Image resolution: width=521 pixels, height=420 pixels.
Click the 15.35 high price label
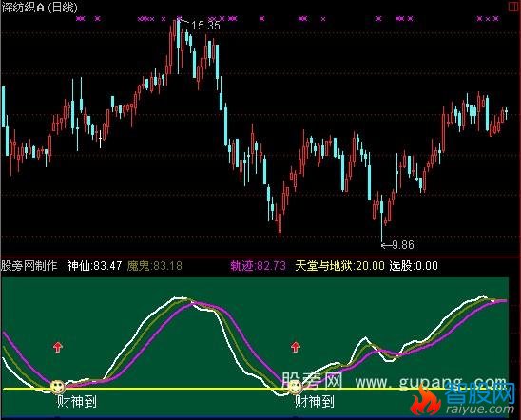(x=205, y=26)
